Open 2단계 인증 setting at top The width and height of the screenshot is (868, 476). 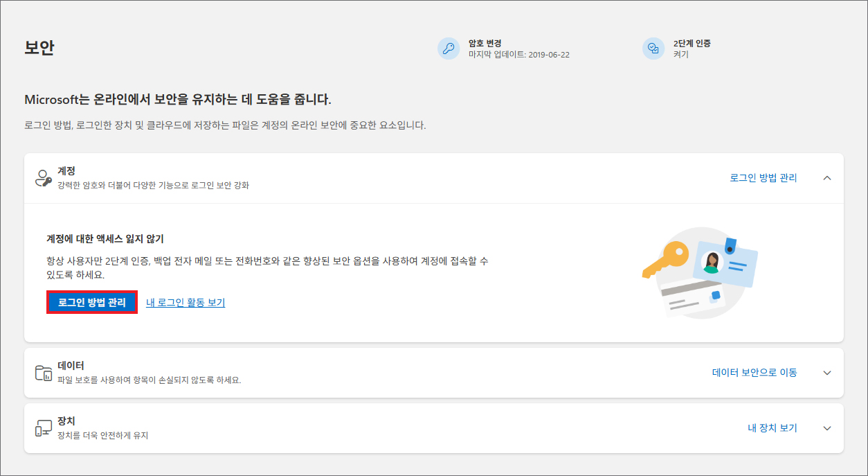[692, 43]
